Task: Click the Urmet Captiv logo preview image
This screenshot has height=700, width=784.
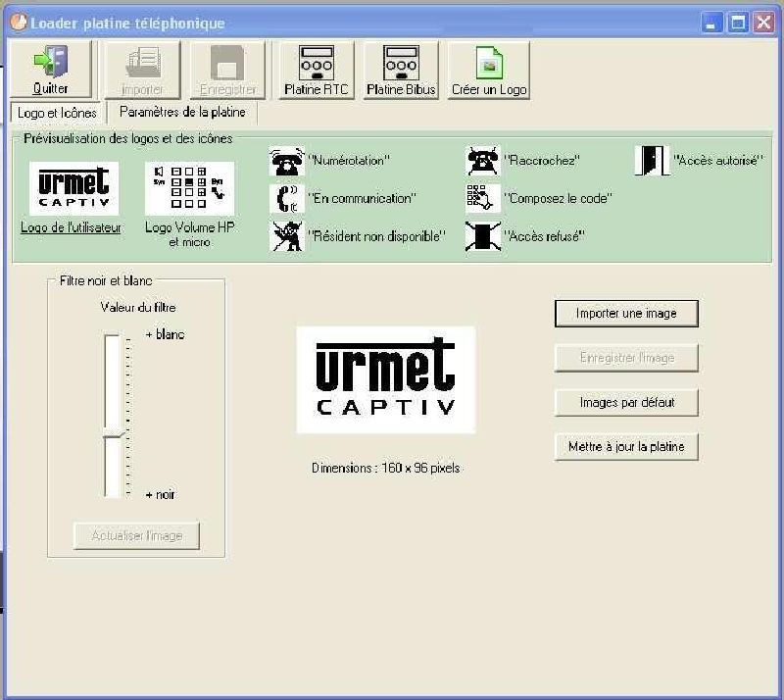Action: [383, 379]
